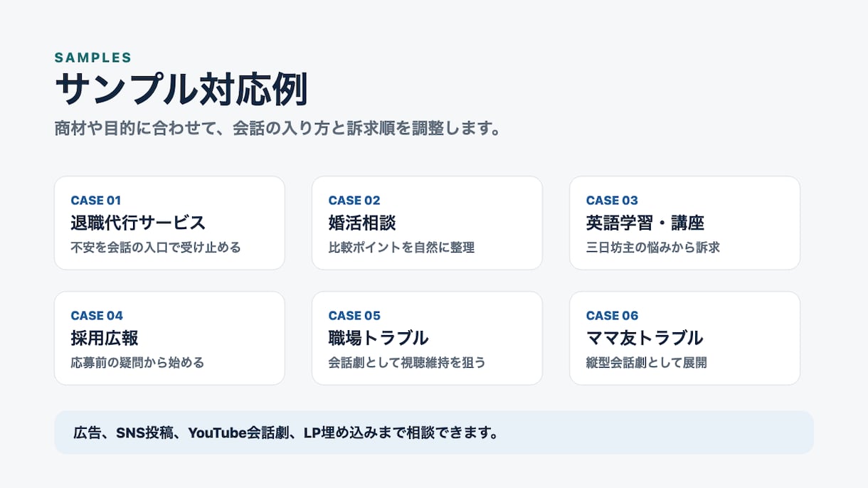
Task: Click the heading サンプル対応例
Action: click(181, 90)
